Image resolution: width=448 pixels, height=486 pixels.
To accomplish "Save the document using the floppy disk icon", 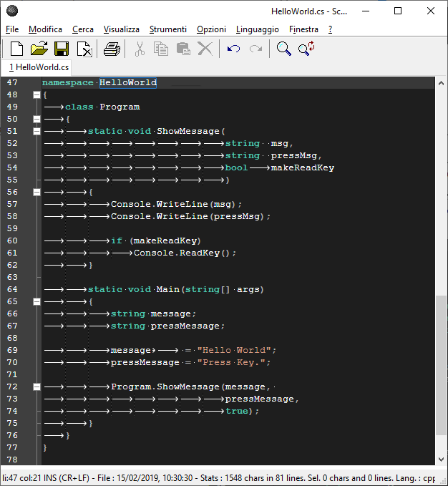I will [x=62, y=49].
